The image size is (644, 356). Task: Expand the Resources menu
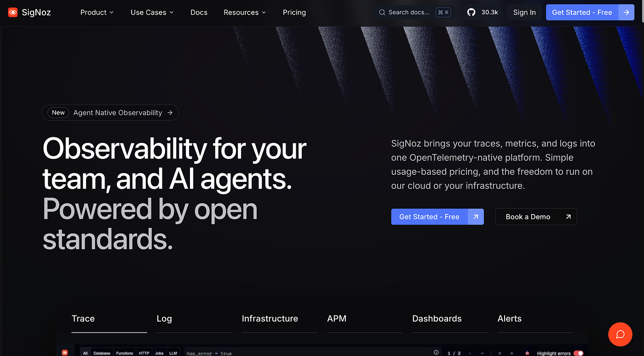pos(245,12)
